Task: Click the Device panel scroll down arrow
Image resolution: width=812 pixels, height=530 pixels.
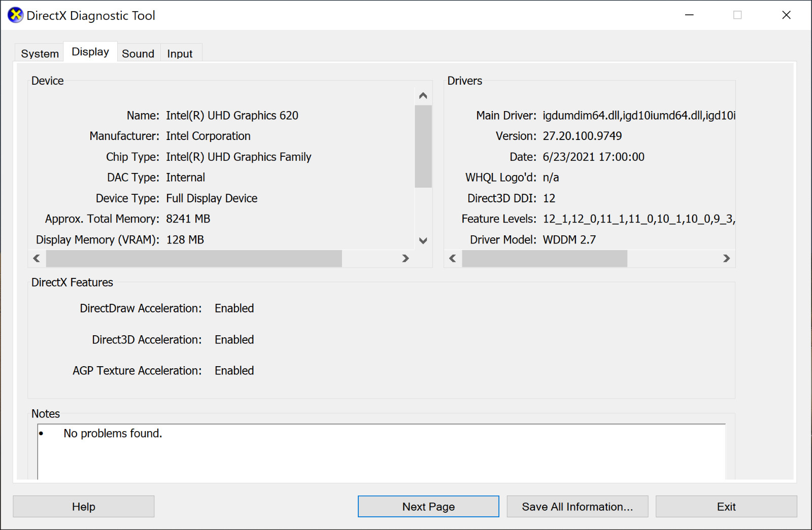Action: [x=423, y=240]
